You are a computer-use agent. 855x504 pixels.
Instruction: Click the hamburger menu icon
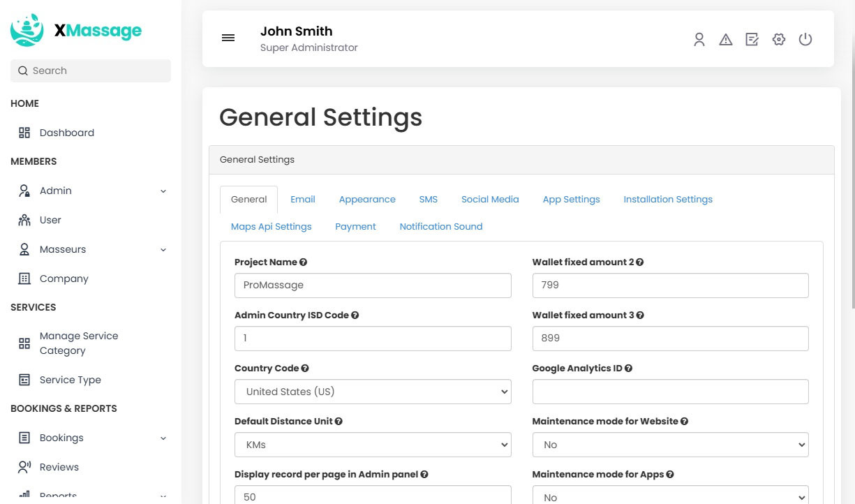228,38
